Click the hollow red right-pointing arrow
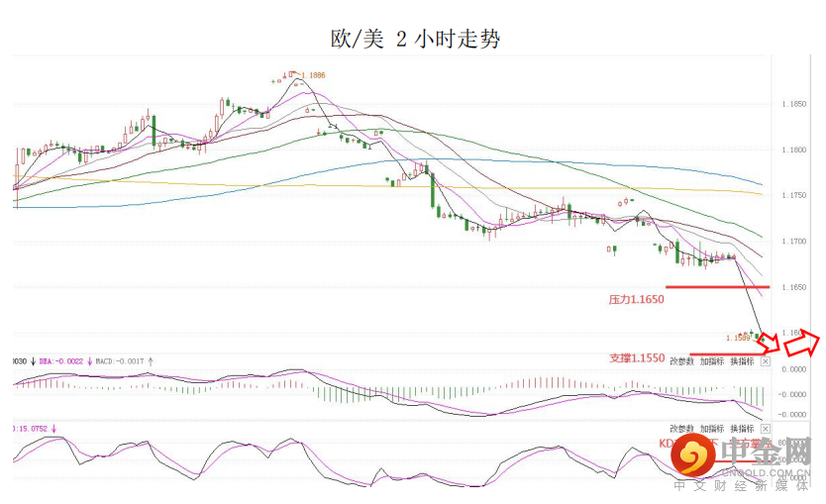Viewport: 826px width, 504px height. coord(802,345)
